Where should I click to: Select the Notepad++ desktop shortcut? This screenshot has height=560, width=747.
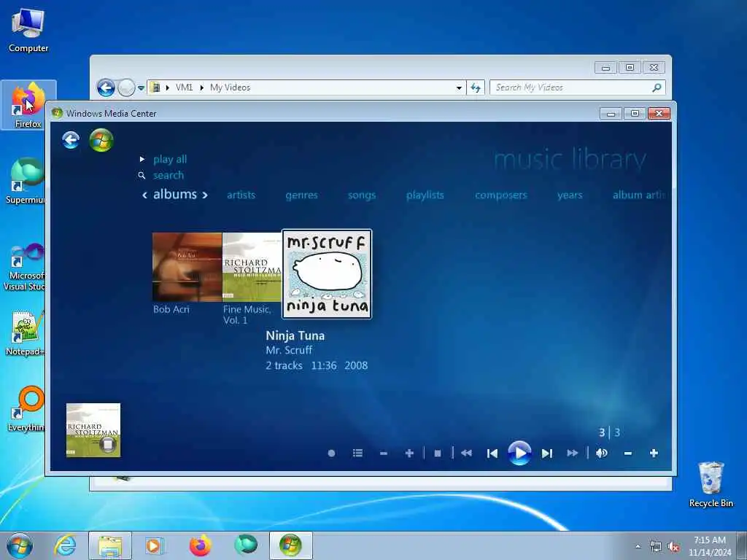tap(26, 333)
